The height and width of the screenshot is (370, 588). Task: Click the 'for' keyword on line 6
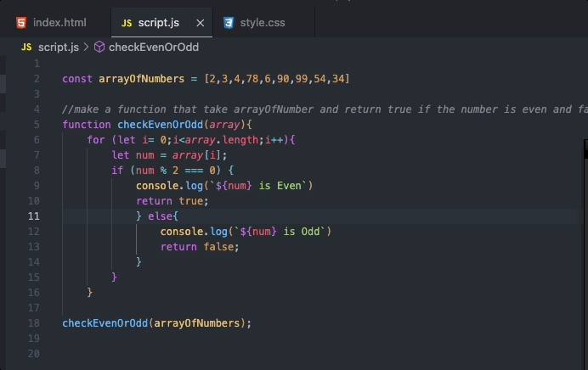[96, 140]
